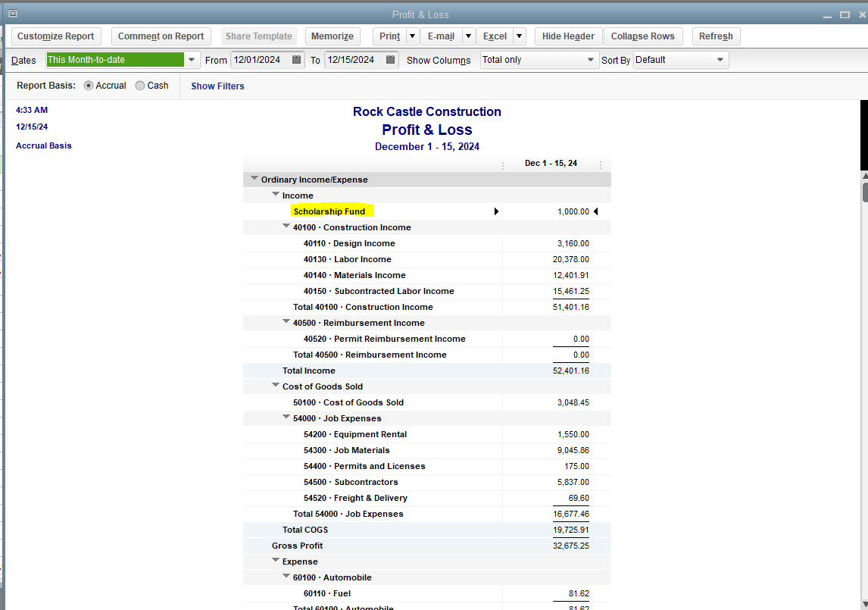This screenshot has width=868, height=610.
Task: Click the column resize handle left of Dec 1 - 15, 24
Action: [503, 165]
